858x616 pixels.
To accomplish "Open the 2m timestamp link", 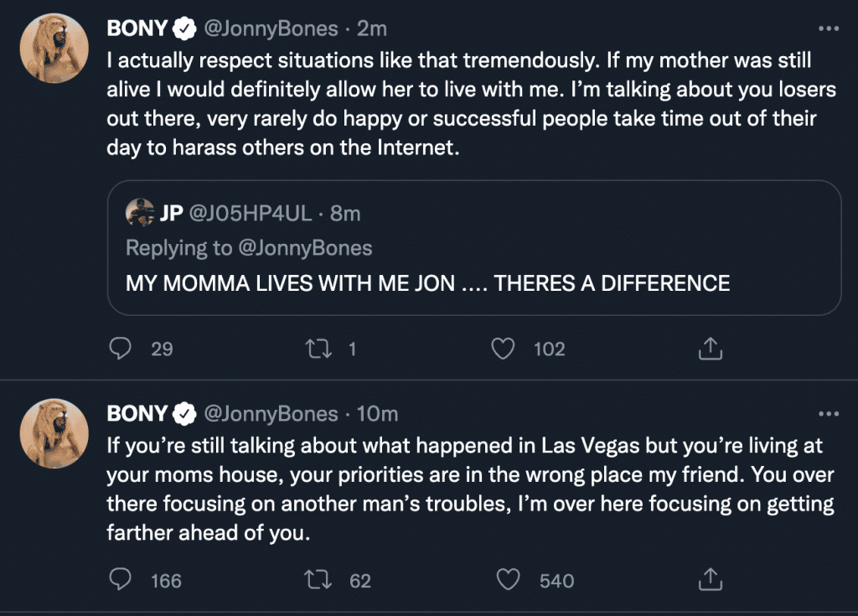I will click(x=372, y=28).
